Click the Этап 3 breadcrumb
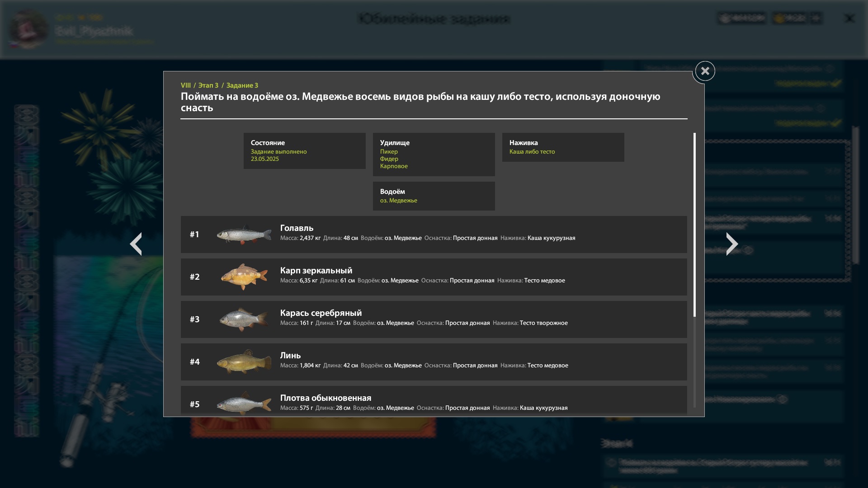Screen dimensions: 868x488 click(x=208, y=85)
